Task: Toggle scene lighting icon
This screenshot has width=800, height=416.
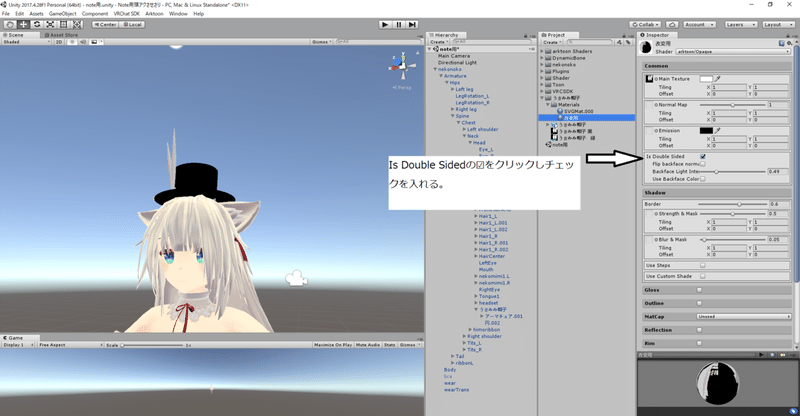Action: pos(72,42)
